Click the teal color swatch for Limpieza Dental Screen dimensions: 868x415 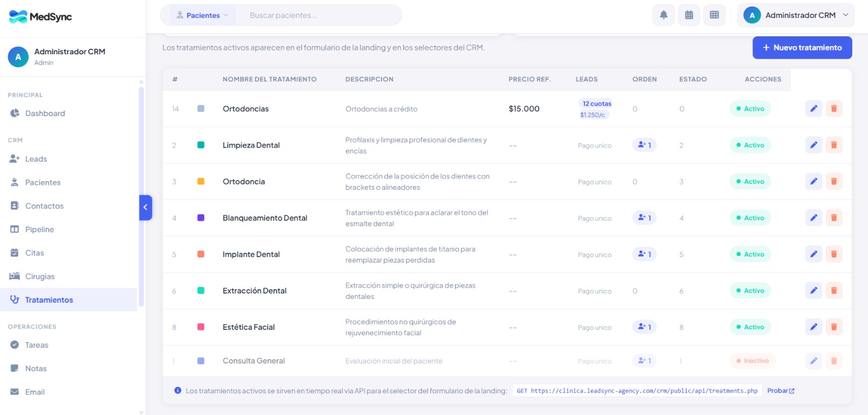tap(201, 145)
